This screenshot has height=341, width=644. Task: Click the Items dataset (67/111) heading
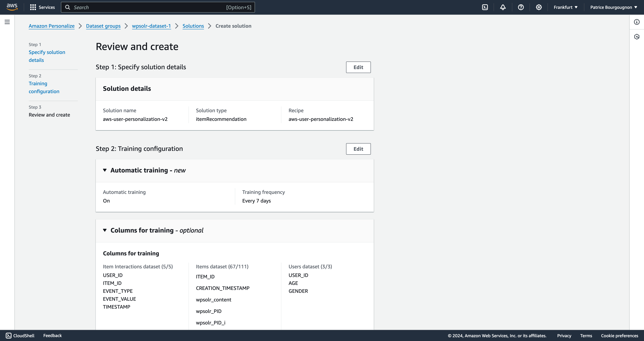(x=222, y=266)
